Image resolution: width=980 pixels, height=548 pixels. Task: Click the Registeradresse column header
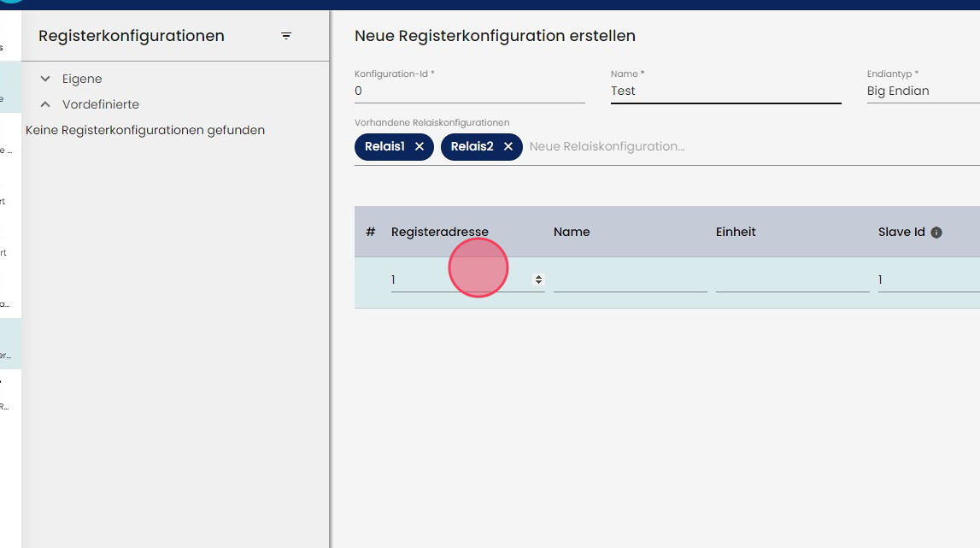[439, 232]
